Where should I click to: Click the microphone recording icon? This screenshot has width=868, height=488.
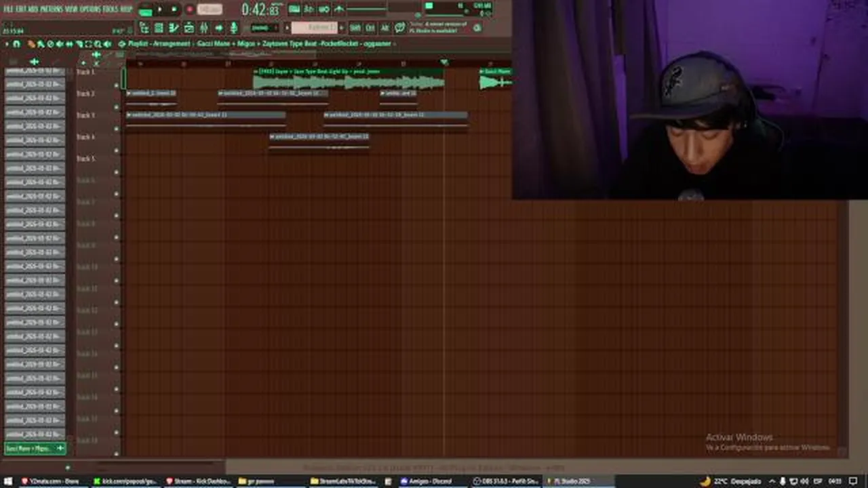(x=234, y=28)
